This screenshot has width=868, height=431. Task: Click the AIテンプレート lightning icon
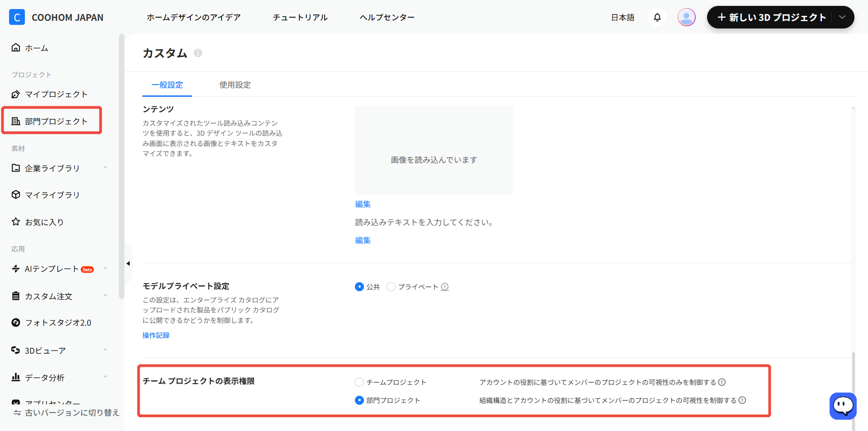[x=16, y=269]
